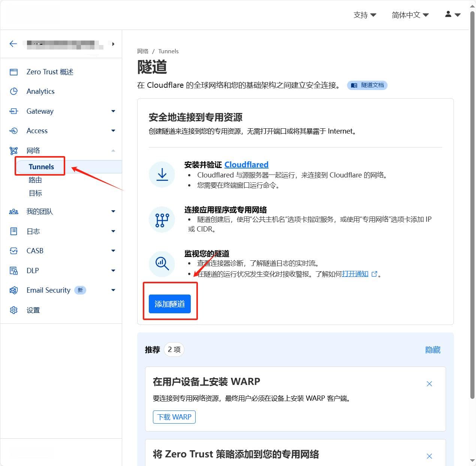Open the 隧道文档 documentation badge

pos(367,85)
